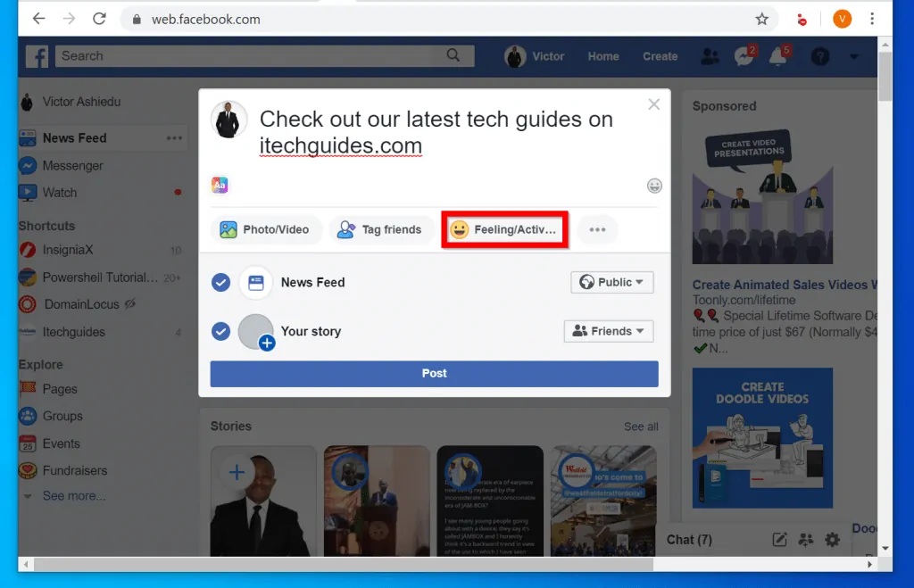
Task: Select the Feeling/Activity smiley icon
Action: point(461,229)
